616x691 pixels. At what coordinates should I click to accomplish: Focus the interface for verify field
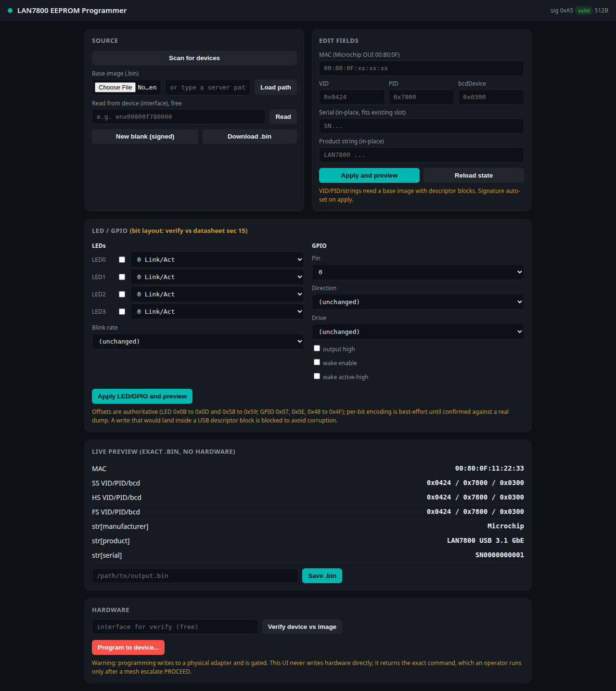click(x=175, y=627)
